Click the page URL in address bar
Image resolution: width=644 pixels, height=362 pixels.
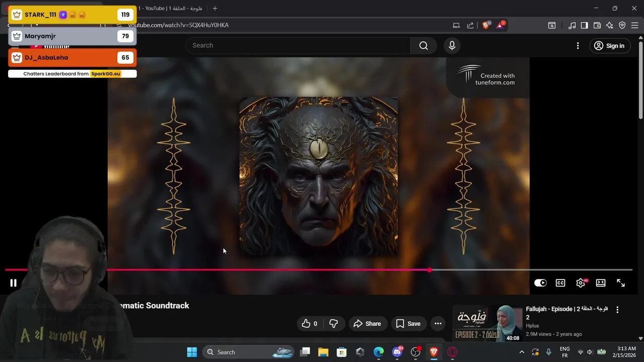point(178,25)
